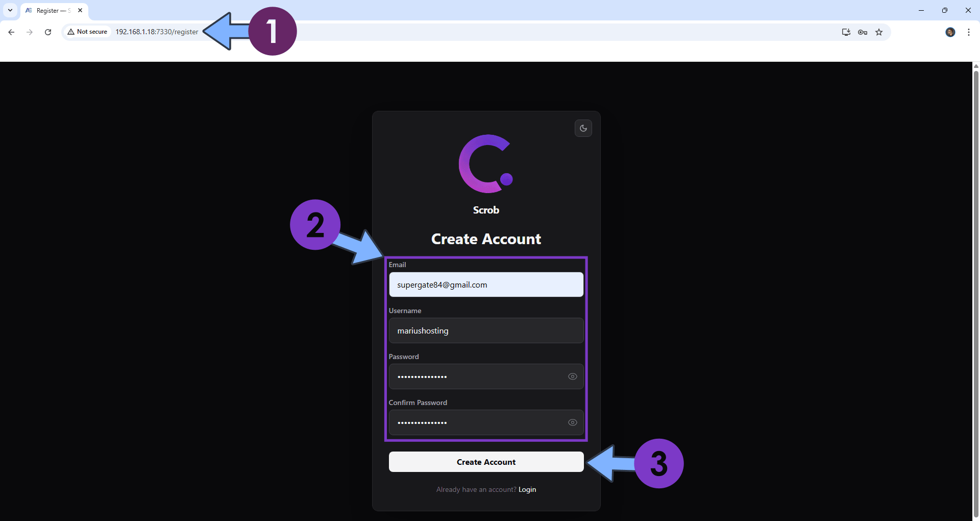The height and width of the screenshot is (521, 980).
Task: Toggle the dark mode moon icon
Action: pyautogui.click(x=583, y=128)
